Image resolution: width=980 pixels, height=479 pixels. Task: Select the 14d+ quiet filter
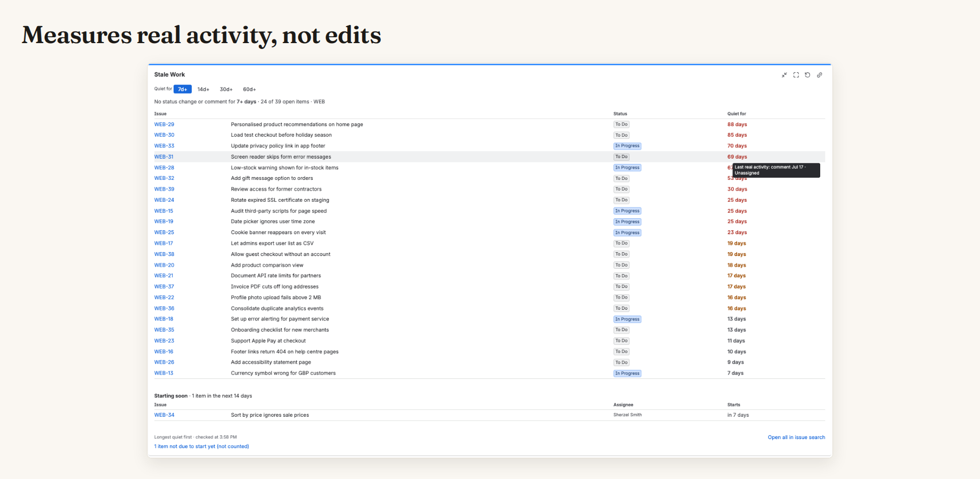pos(203,89)
